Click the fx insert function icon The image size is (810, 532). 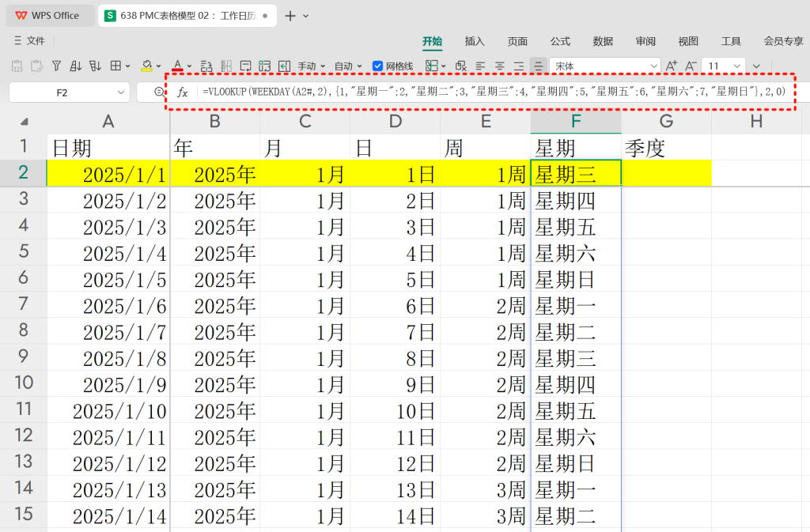pos(183,92)
